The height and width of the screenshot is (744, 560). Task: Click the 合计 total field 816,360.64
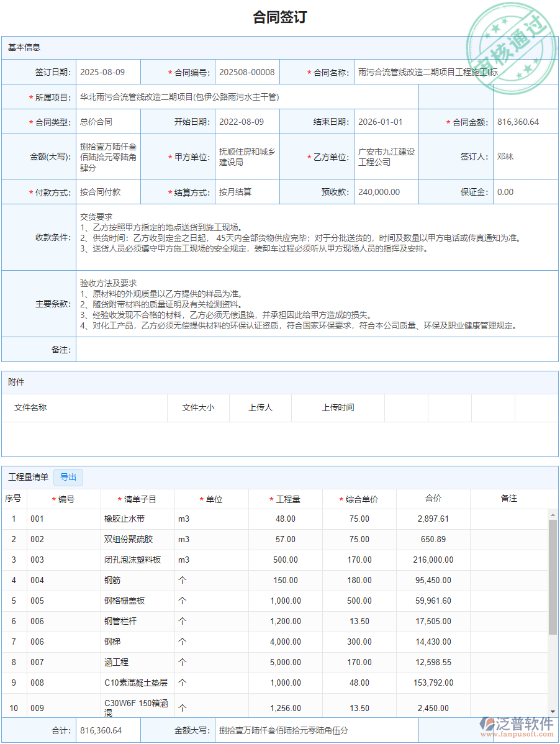(107, 730)
